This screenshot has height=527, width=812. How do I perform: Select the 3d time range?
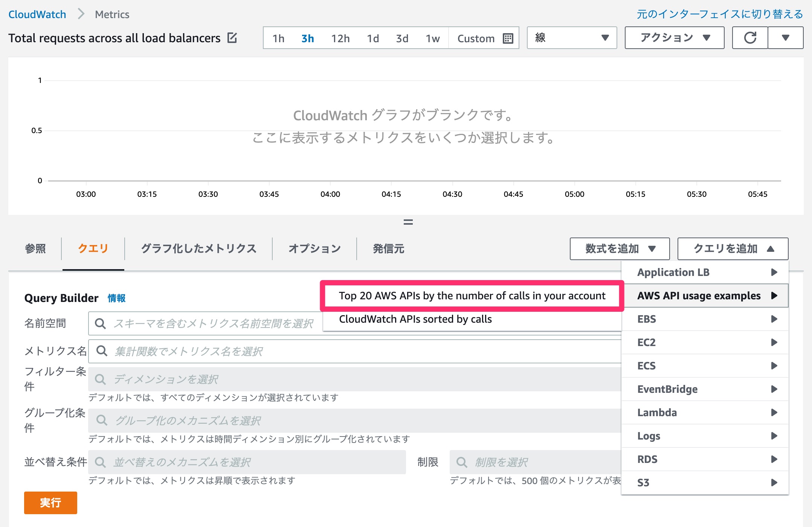tap(402, 38)
